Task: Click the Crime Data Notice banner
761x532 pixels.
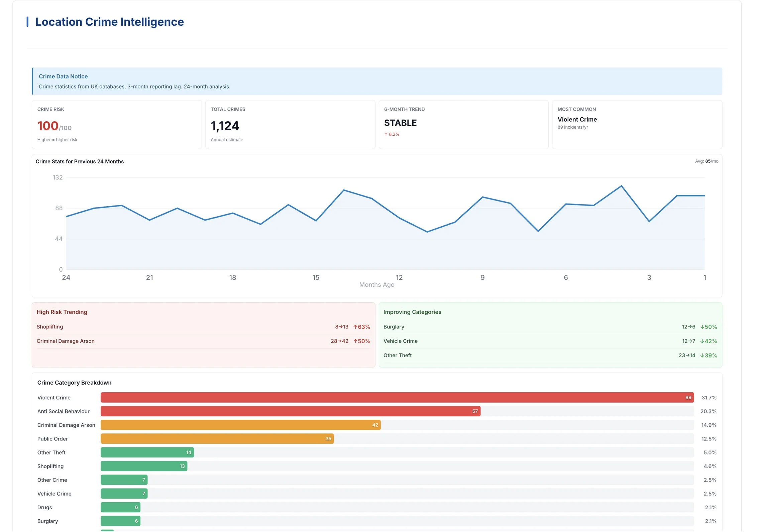Action: pos(377,81)
